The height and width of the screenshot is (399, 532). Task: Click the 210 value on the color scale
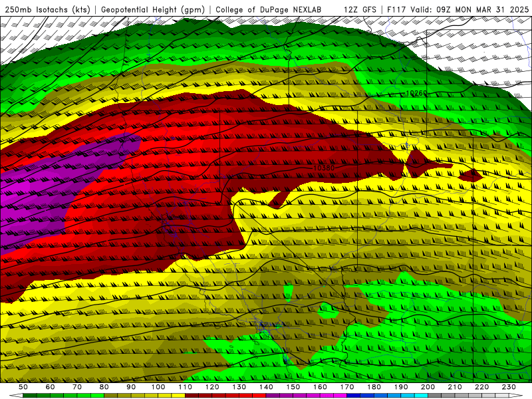point(455,387)
